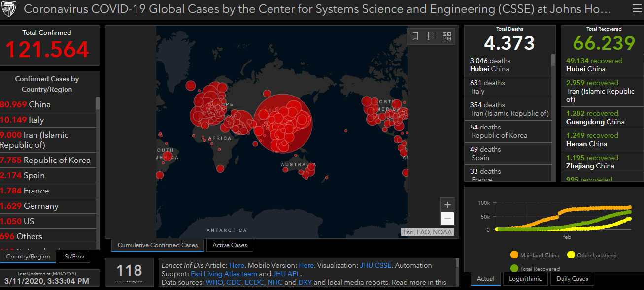Select the "2.959 recovered Iran" entry
This screenshot has width=644, height=290.
pyautogui.click(x=602, y=91)
